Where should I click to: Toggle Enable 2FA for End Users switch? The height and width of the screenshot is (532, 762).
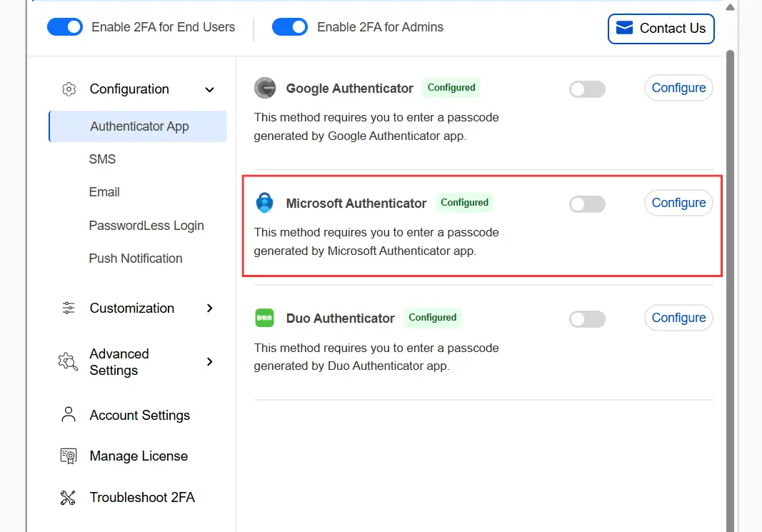[65, 26]
